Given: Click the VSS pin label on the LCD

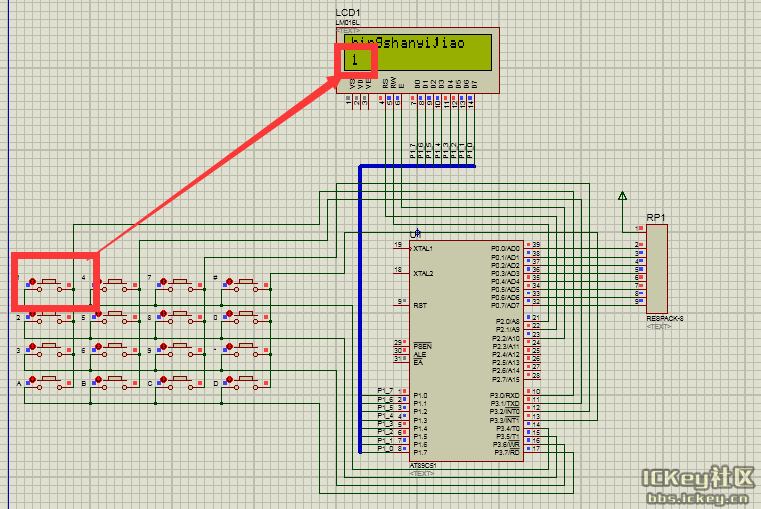Looking at the screenshot, I should (352, 83).
